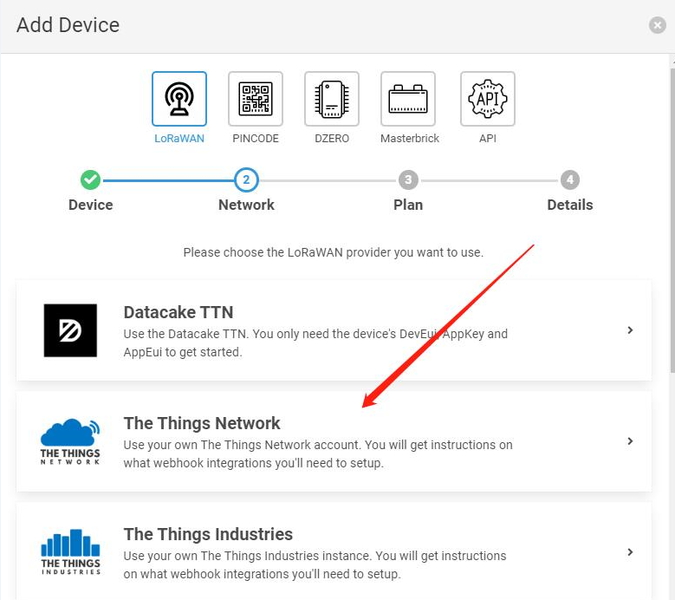Go to the Details step label
This screenshot has height=600, width=675.
(x=570, y=205)
